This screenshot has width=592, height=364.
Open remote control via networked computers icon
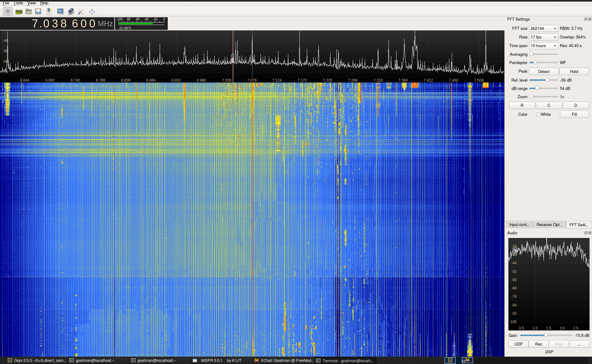click(x=71, y=12)
